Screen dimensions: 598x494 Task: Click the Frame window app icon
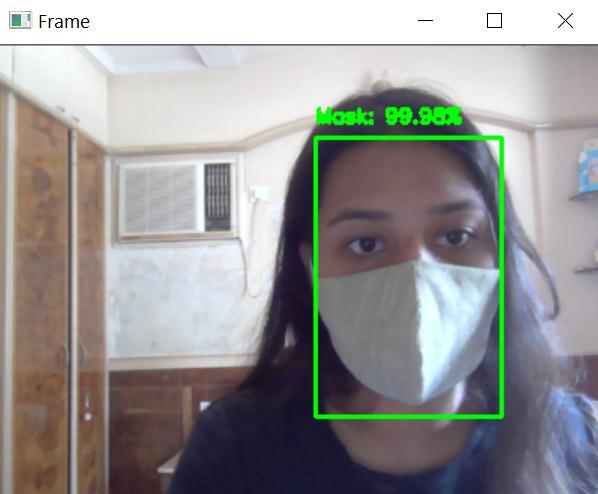(20, 21)
